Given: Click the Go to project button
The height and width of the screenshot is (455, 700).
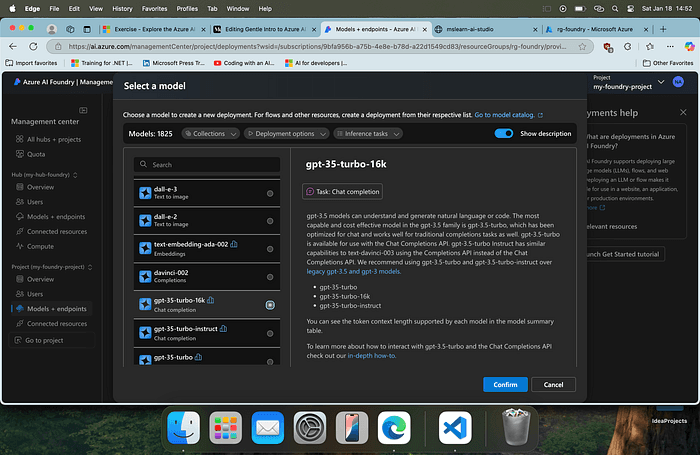Looking at the screenshot, I should (x=52, y=340).
